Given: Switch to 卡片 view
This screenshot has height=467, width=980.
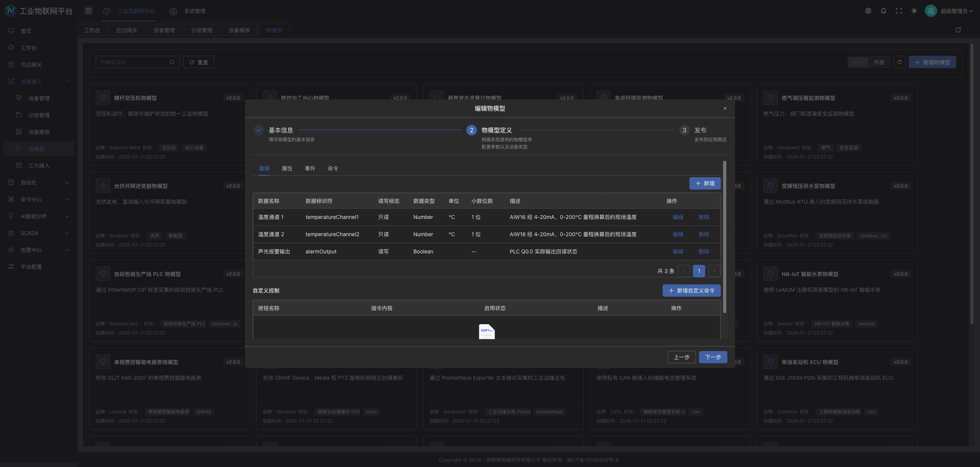Looking at the screenshot, I should click(x=858, y=62).
